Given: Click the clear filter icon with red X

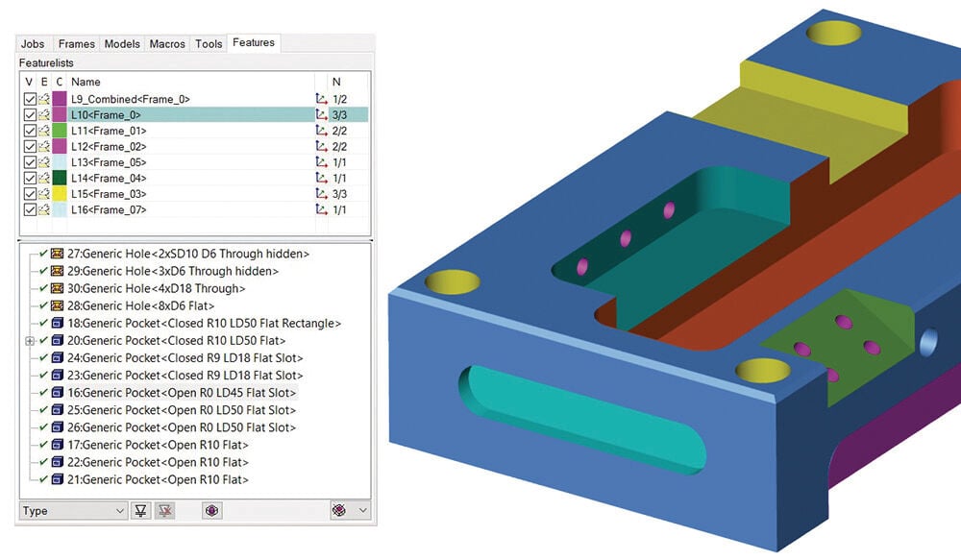Looking at the screenshot, I should coord(164,511).
